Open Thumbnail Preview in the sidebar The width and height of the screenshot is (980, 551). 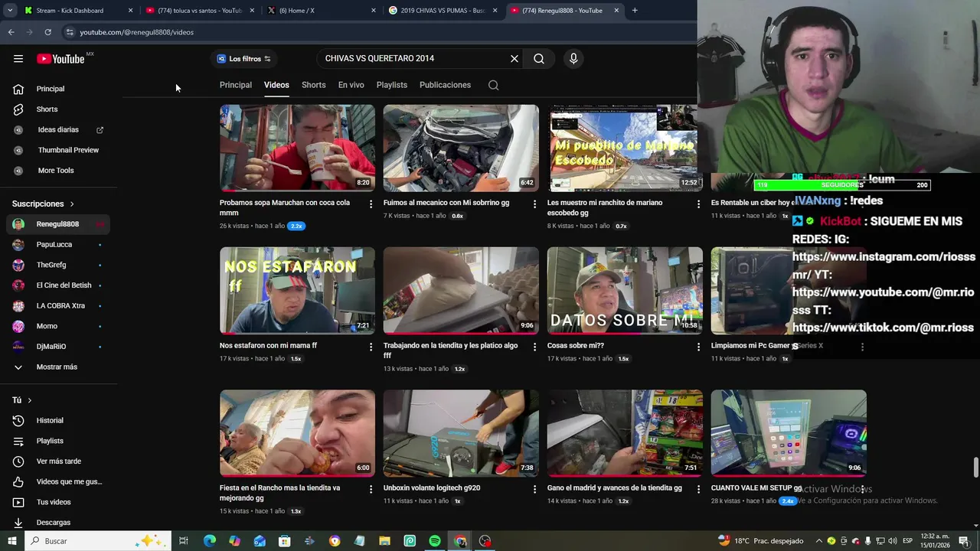point(58,150)
